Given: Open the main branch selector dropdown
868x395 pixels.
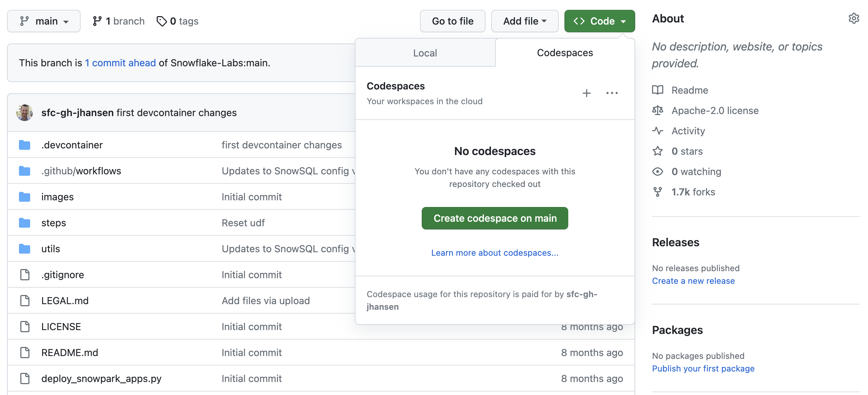Looking at the screenshot, I should click(x=43, y=21).
